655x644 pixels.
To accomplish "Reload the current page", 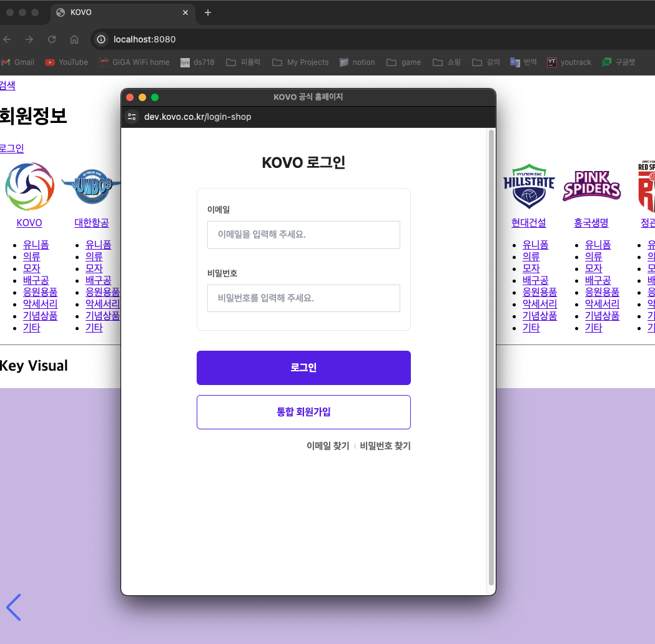I will point(51,39).
